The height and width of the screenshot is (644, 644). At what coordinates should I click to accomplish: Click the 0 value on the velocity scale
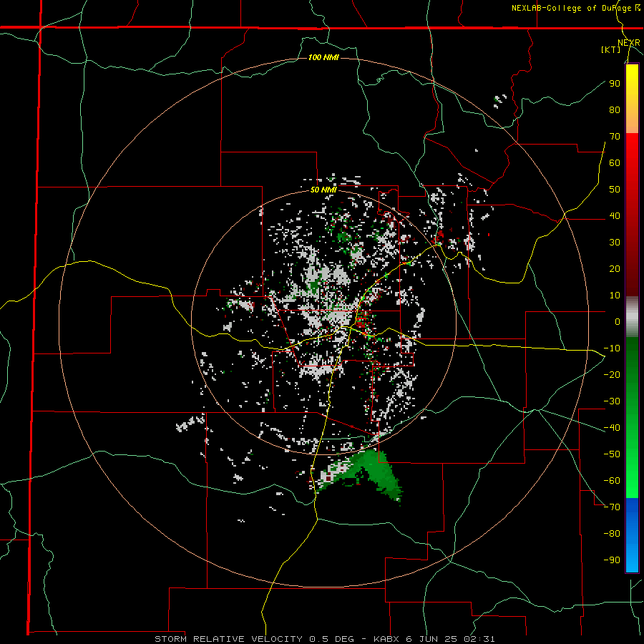(x=618, y=321)
